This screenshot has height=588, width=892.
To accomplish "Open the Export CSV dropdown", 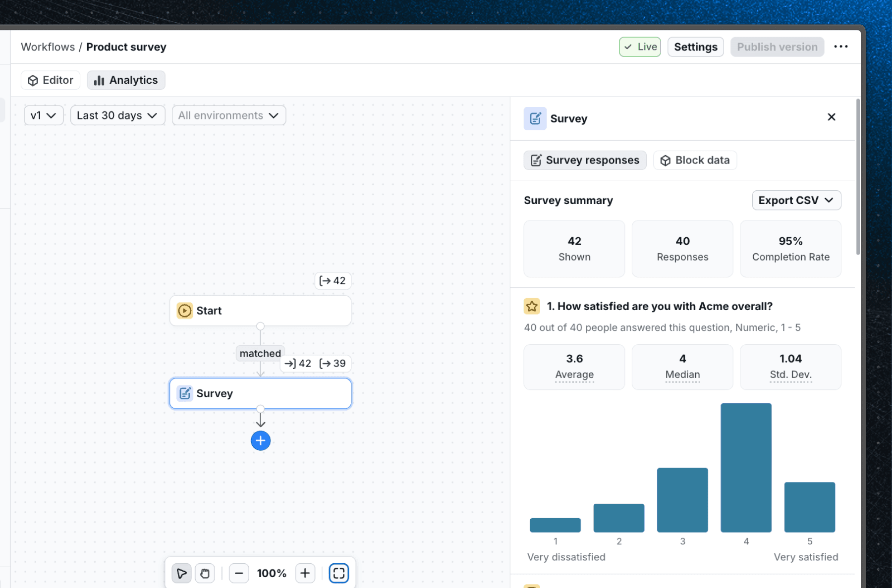I will click(796, 200).
